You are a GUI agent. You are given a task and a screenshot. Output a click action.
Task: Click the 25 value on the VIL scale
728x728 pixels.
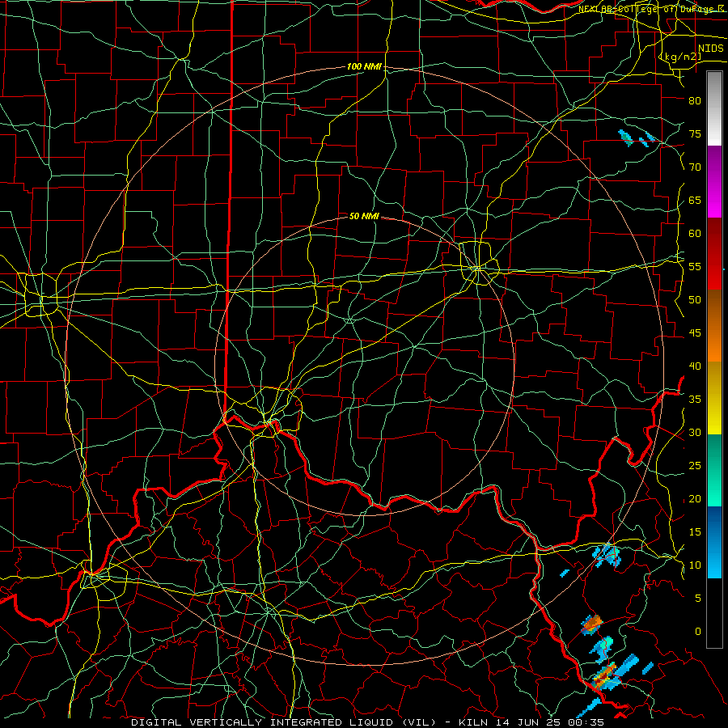[695, 465]
